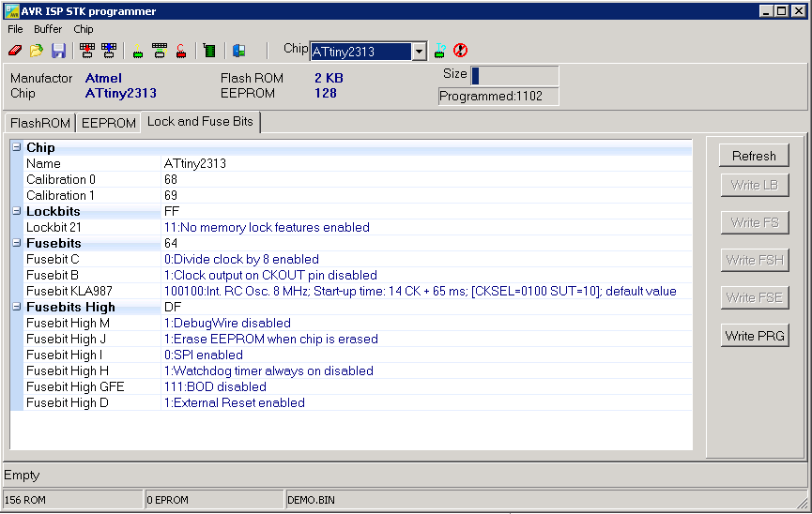
Task: Collapse the Fusebits High section
Action: click(17, 307)
